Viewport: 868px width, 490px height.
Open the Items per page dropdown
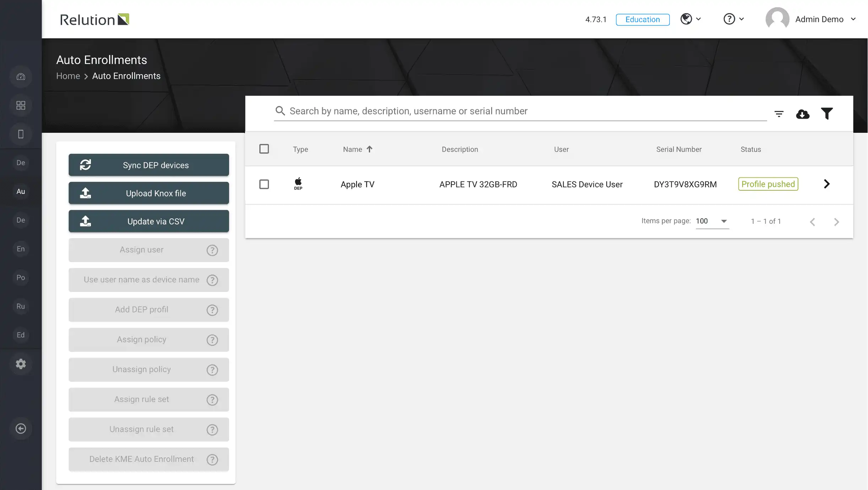[712, 221]
